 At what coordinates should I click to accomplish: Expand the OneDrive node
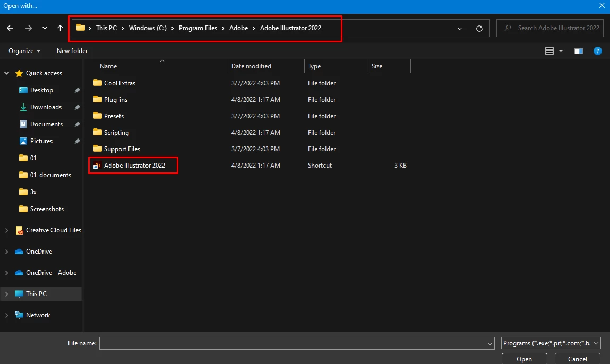point(6,252)
